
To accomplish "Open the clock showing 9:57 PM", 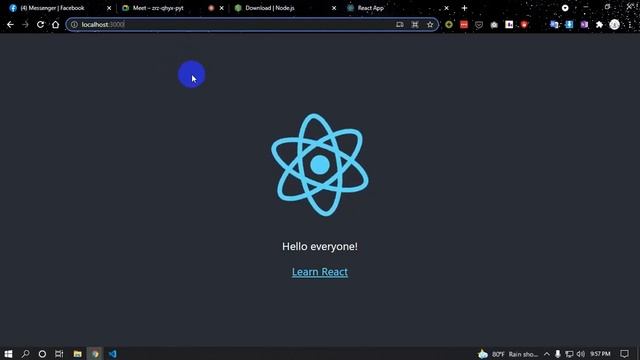I will pos(600,354).
